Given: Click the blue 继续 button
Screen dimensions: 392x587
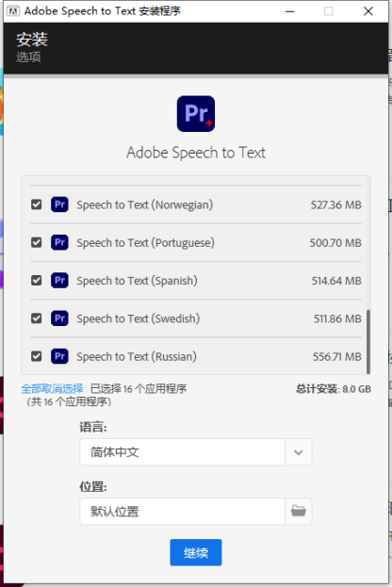Looking at the screenshot, I should pyautogui.click(x=196, y=552).
